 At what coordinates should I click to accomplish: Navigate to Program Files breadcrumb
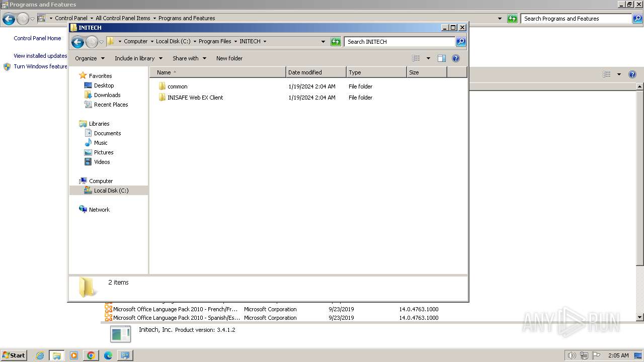(215, 42)
